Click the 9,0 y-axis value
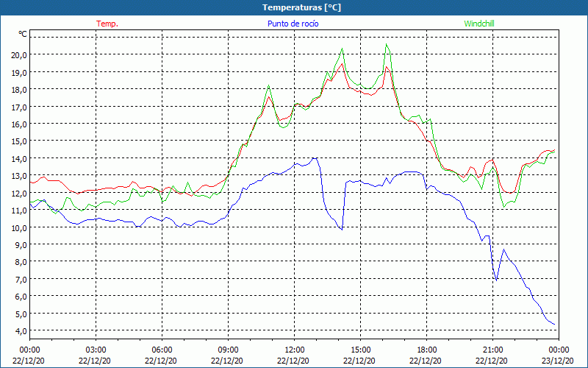The width and height of the screenshot is (588, 368). (21, 245)
